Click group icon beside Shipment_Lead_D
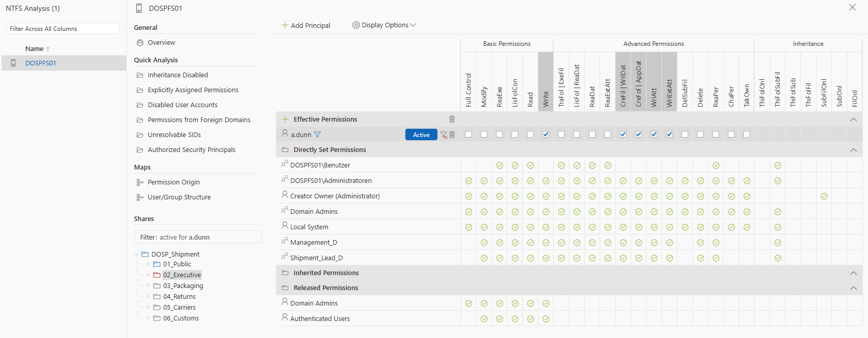 285,257
